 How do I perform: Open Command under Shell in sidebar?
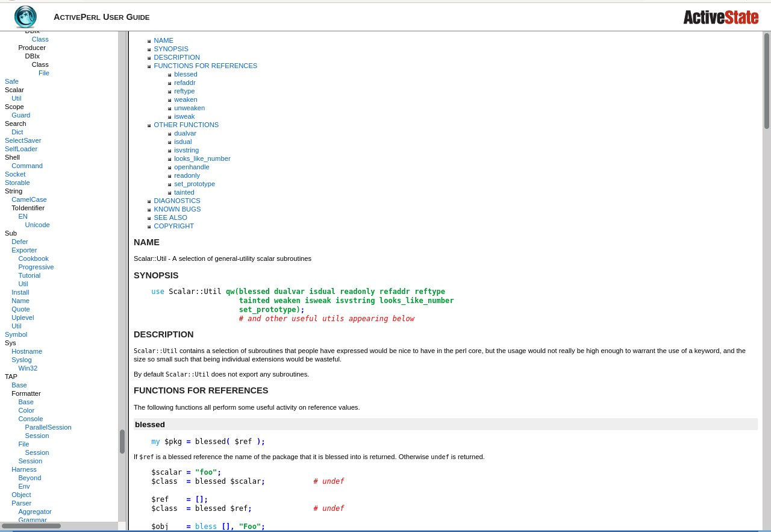coord(27,166)
